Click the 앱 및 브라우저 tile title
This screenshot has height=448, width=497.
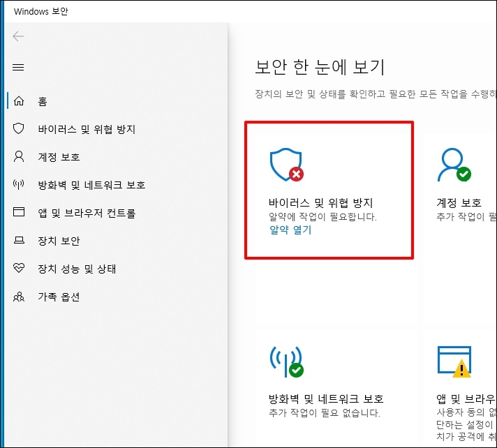(466, 399)
